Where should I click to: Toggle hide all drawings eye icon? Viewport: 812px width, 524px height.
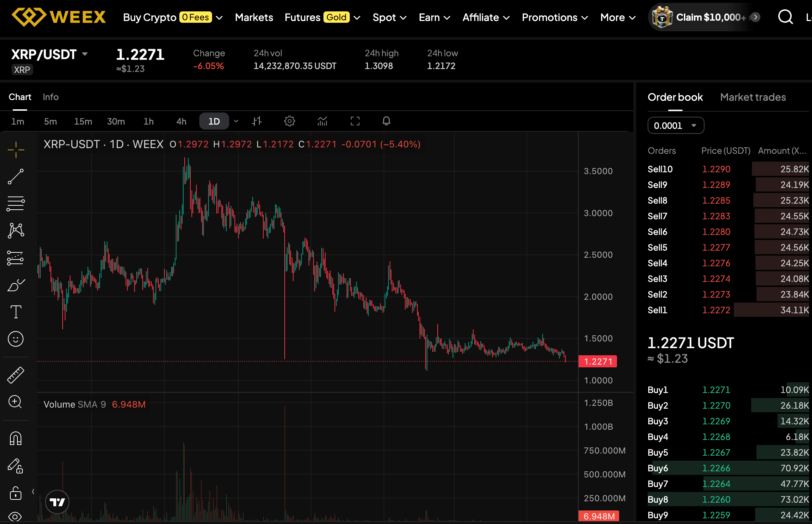click(15, 517)
